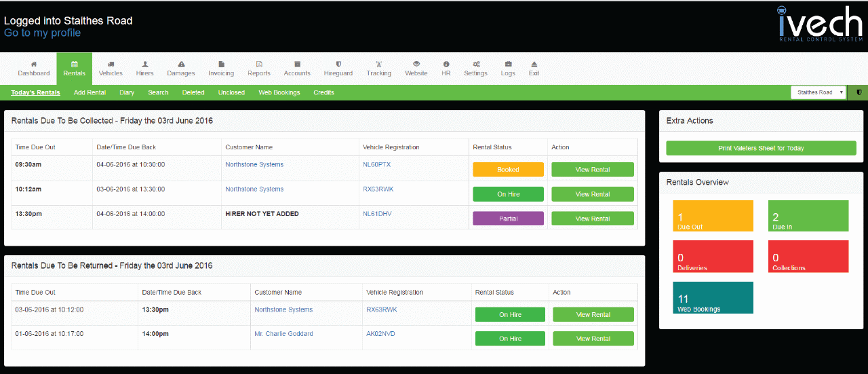The width and height of the screenshot is (868, 374).
Task: Select the Damages warning icon
Action: pos(181,64)
